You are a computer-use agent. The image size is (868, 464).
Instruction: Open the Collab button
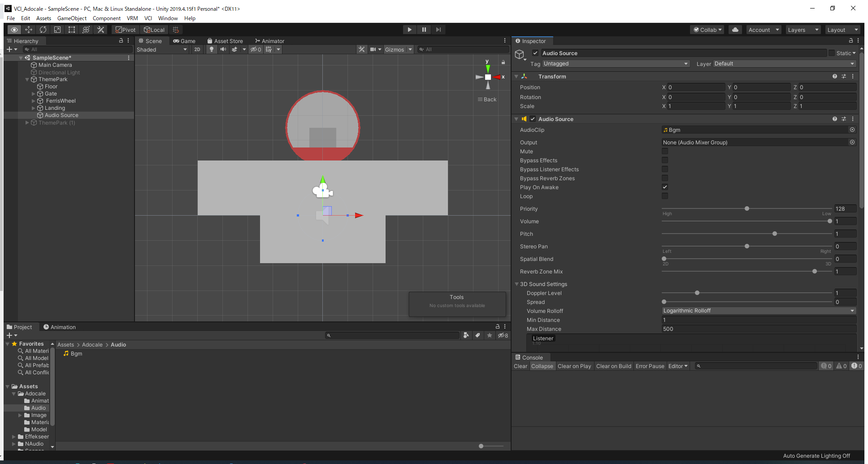(x=707, y=30)
